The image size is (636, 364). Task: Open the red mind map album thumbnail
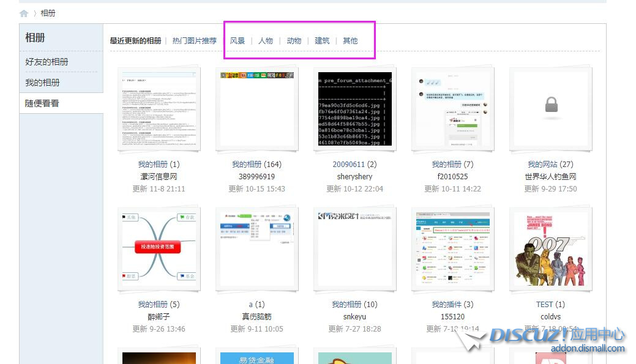pos(159,248)
